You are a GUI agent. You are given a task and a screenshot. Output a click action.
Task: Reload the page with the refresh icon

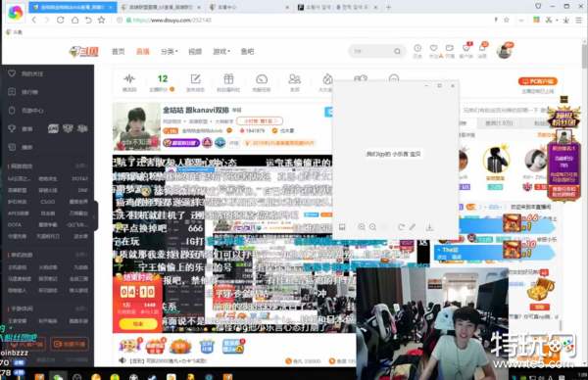(x=60, y=20)
